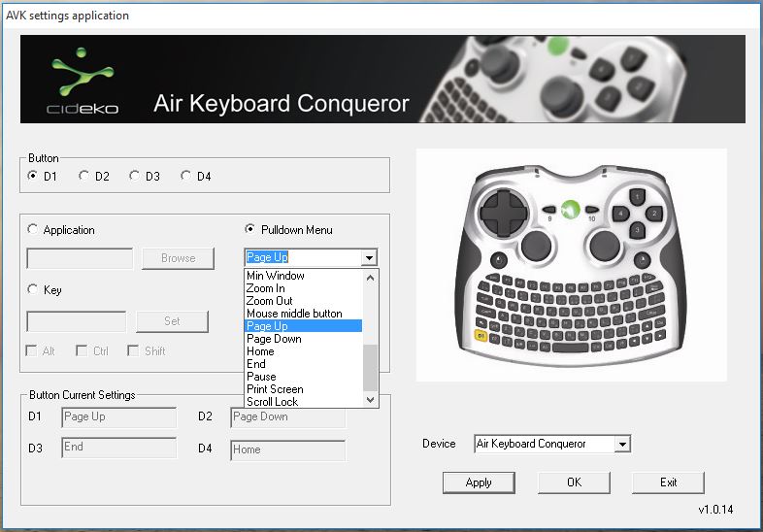Pick Zoom In from the list
763x532 pixels.
(x=304, y=288)
